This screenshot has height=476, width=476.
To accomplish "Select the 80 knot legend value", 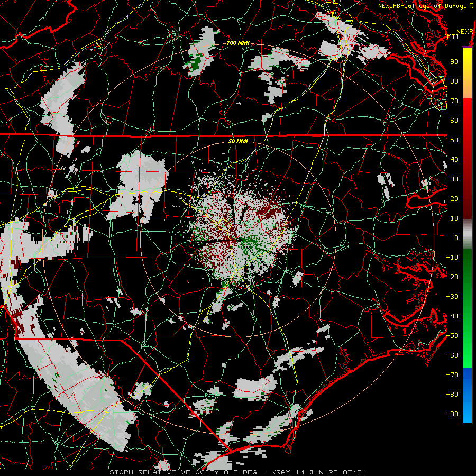I will pyautogui.click(x=454, y=81).
